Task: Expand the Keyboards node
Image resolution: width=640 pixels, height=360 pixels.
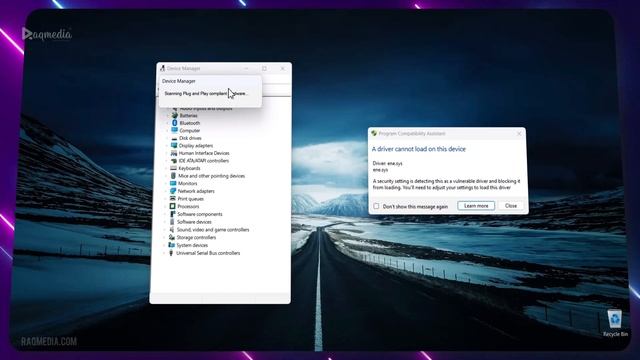Action: (x=166, y=168)
